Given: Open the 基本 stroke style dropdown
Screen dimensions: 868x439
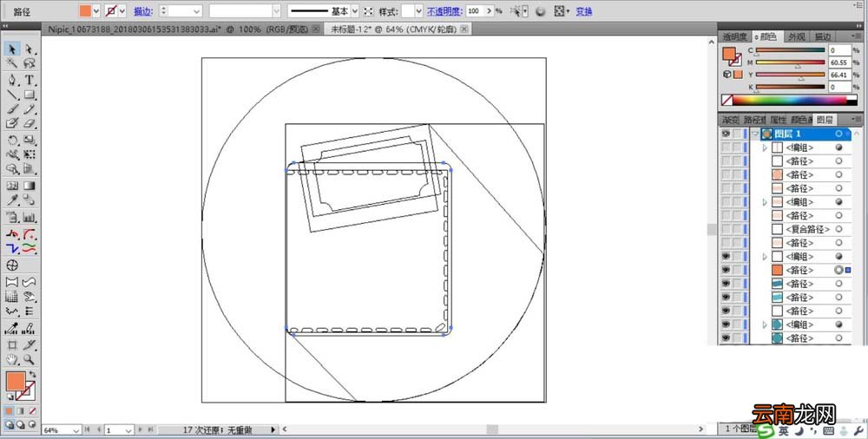Looking at the screenshot, I should click(x=355, y=11).
